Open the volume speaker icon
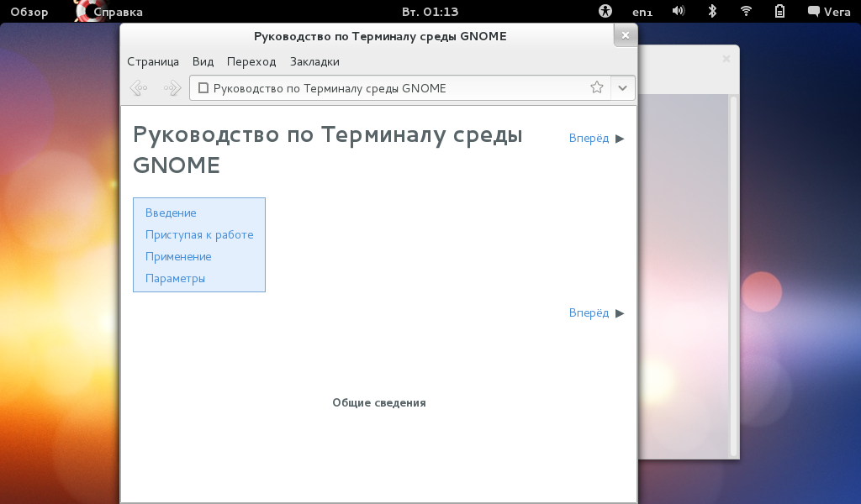This screenshot has width=861, height=504. (x=679, y=11)
